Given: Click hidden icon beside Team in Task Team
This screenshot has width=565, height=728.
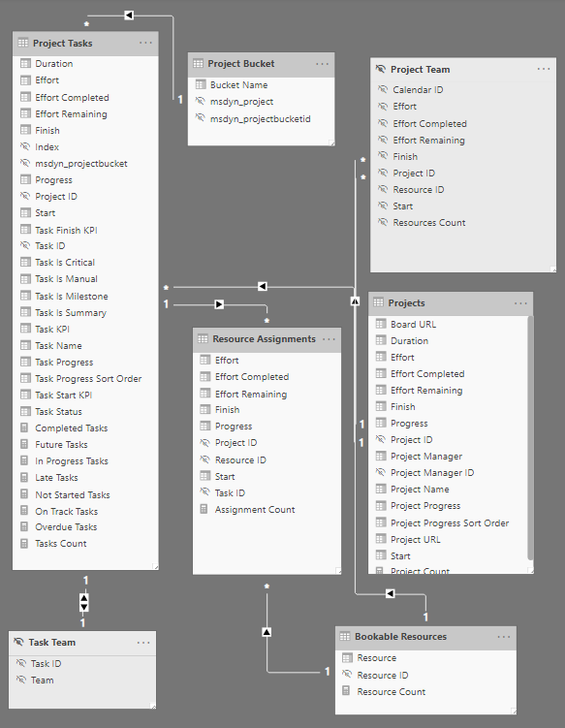Looking at the screenshot, I should click(21, 680).
